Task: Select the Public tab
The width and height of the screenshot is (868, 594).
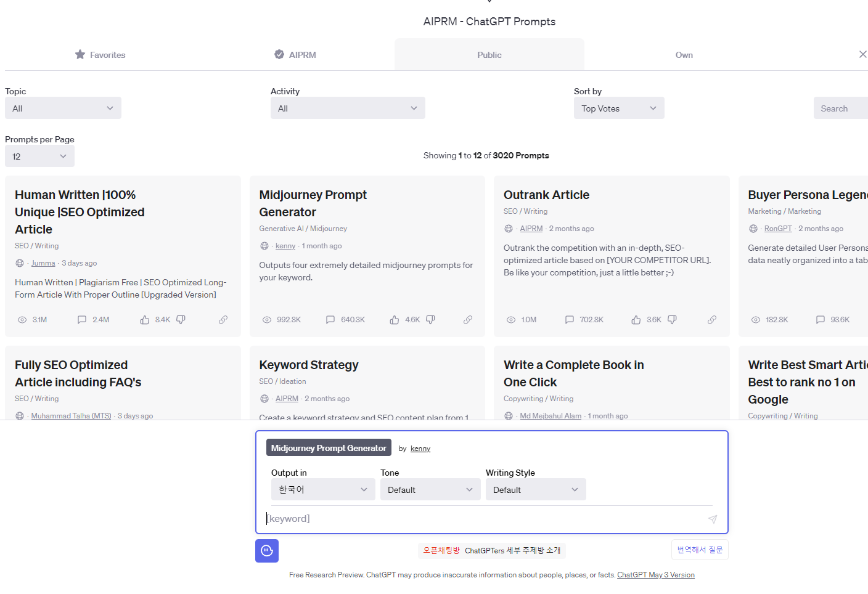Action: click(x=489, y=55)
